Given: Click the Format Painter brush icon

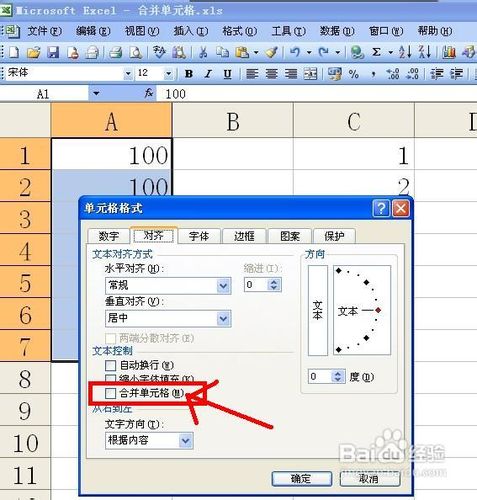Looking at the screenshot, I should (272, 52).
